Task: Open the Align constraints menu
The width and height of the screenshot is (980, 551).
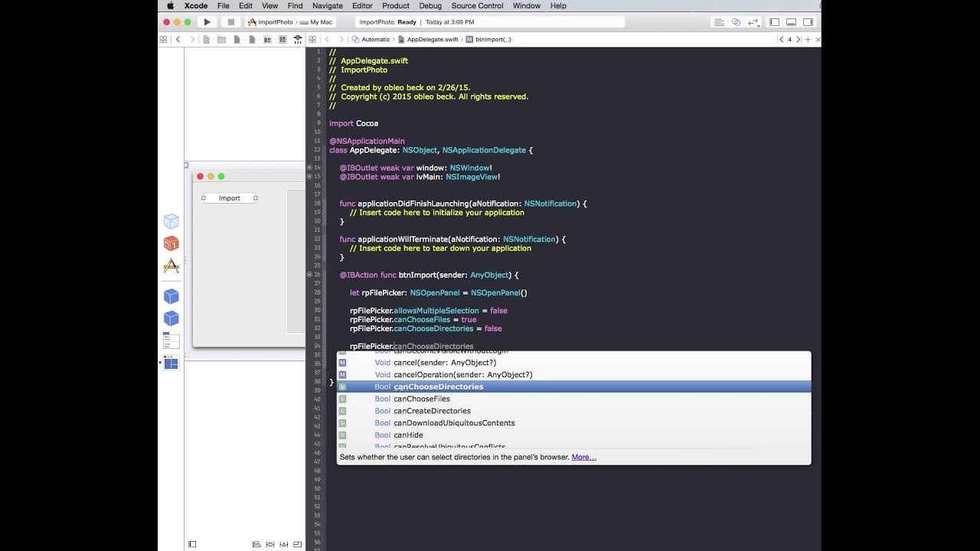Action: 256,544
